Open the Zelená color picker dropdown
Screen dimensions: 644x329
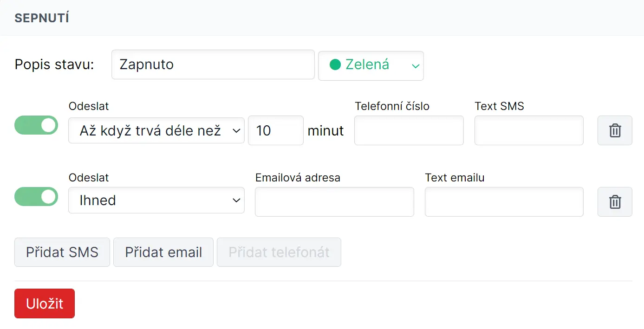coord(371,65)
